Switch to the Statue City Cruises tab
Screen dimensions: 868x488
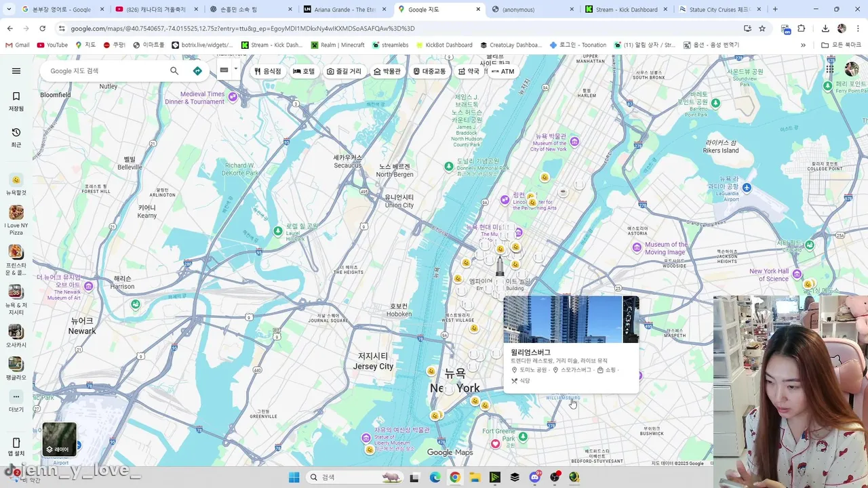point(719,9)
